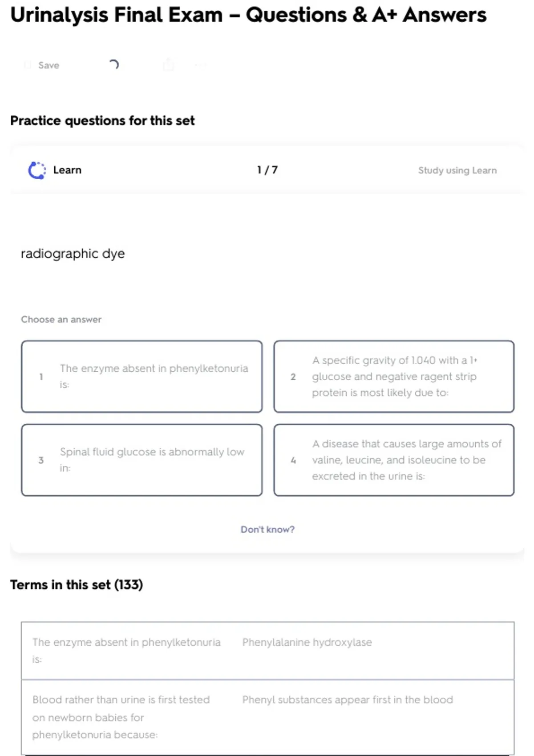Choose answer 2 about specific gravity 1.040
The width and height of the screenshot is (534, 756).
(394, 377)
